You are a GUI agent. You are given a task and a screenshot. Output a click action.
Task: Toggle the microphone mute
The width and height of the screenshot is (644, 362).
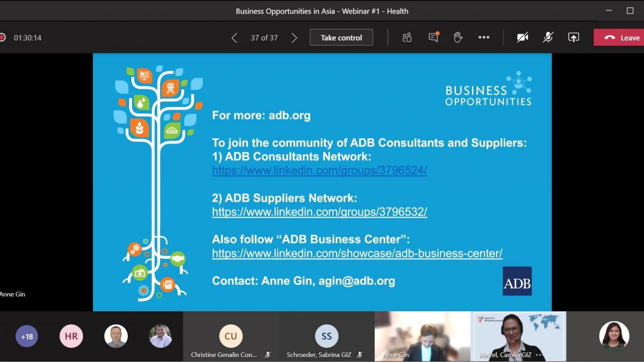(548, 38)
